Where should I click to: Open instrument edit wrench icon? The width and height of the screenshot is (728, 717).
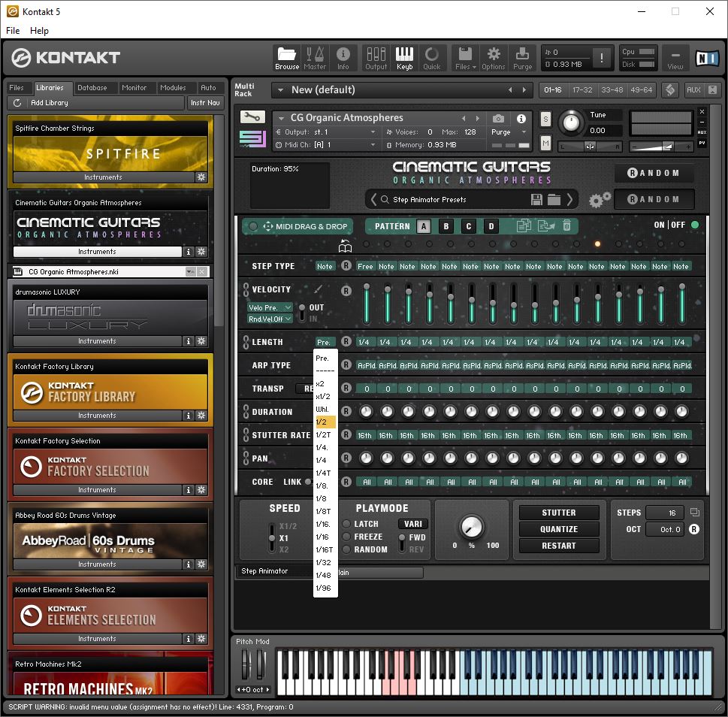tap(252, 116)
